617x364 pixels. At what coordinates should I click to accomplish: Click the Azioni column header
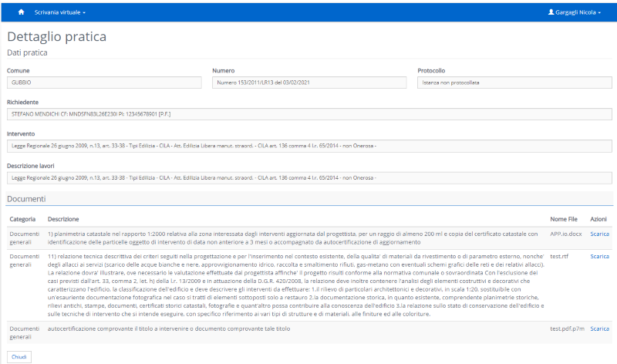(598, 219)
